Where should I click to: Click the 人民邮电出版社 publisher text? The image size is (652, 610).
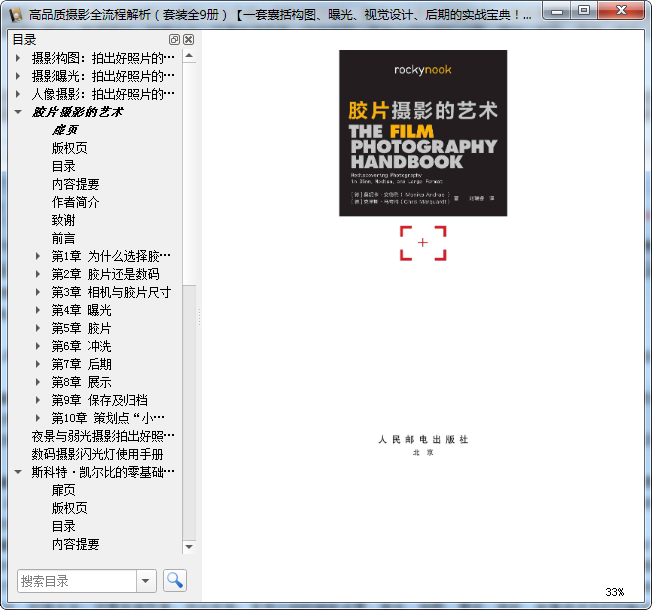pyautogui.click(x=423, y=440)
